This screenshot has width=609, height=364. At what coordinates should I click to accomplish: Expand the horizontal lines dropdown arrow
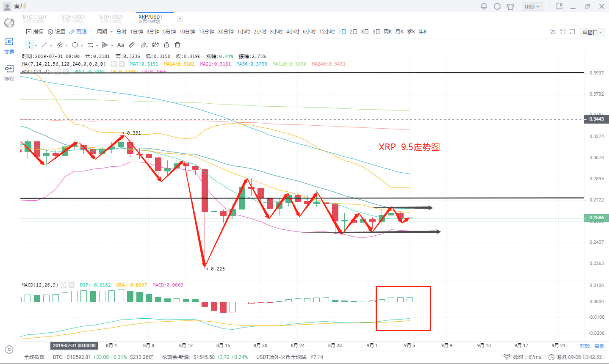coord(97,45)
